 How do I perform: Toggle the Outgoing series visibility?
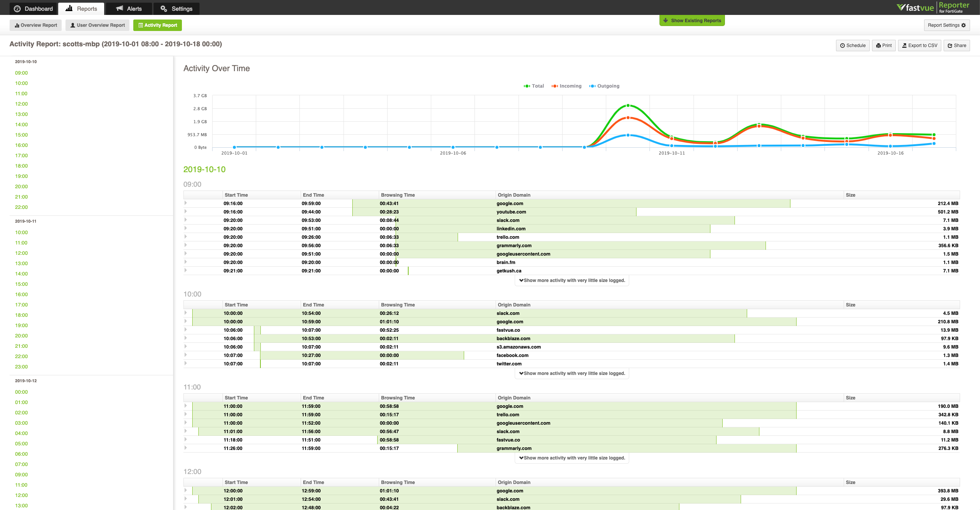pyautogui.click(x=604, y=86)
